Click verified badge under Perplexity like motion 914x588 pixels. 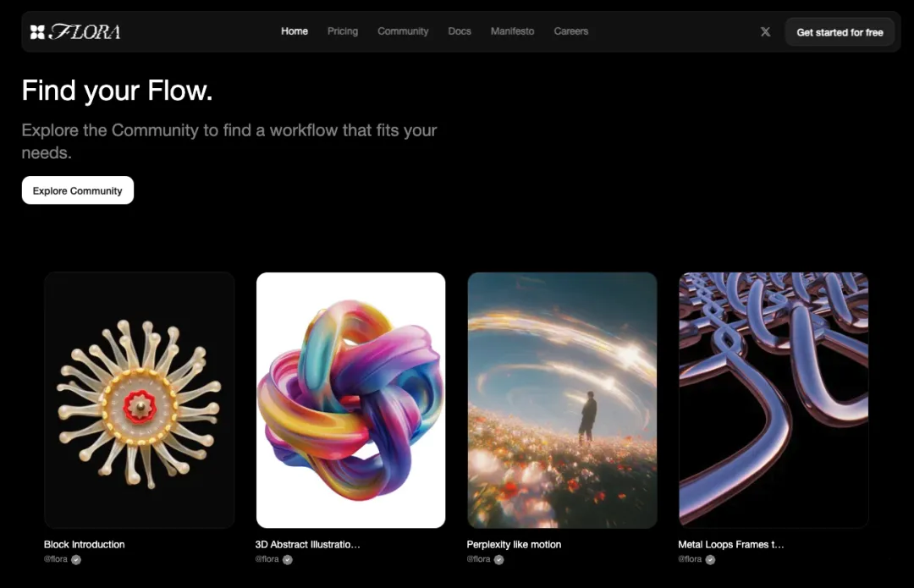point(499,559)
